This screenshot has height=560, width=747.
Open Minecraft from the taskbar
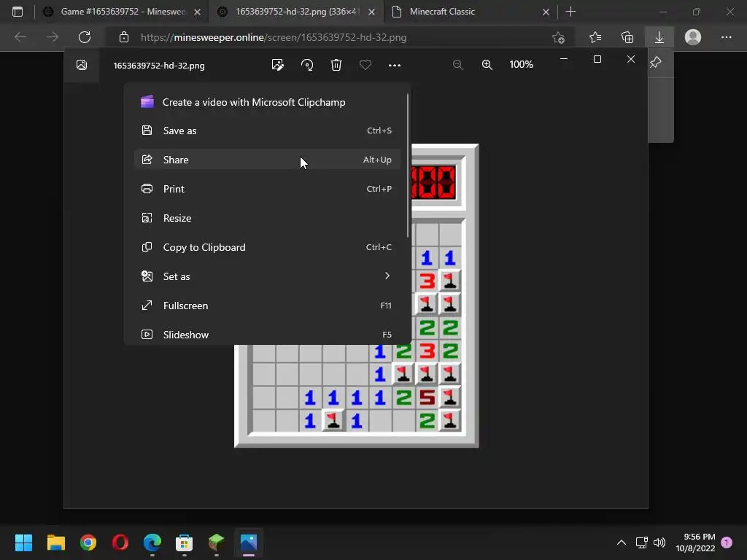(x=216, y=542)
